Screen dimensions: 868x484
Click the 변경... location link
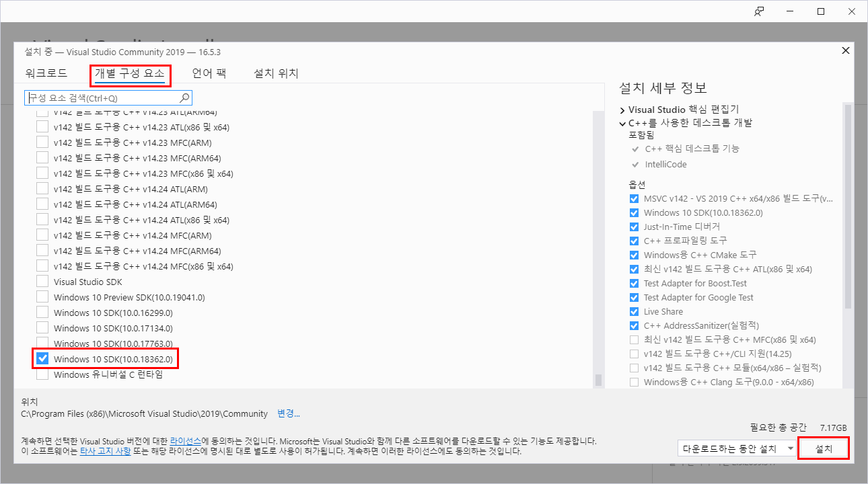(289, 413)
